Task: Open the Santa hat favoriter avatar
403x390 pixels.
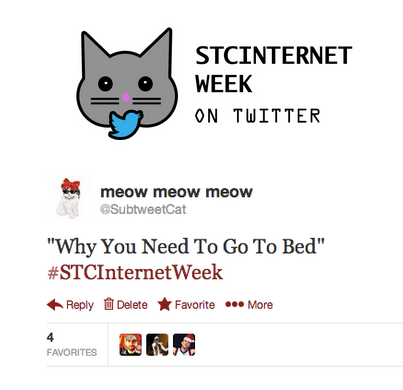Action: (x=184, y=345)
